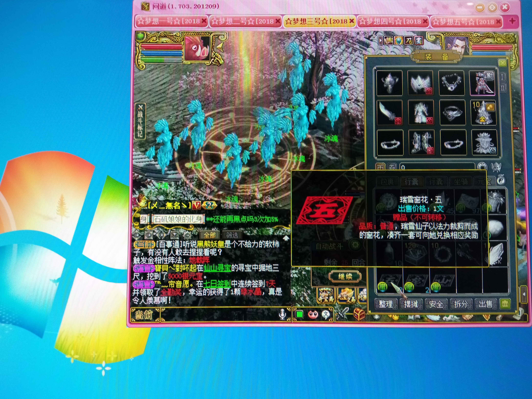Select the 筛选 chat filter tab
This screenshot has width=532, height=399.
click(232, 235)
